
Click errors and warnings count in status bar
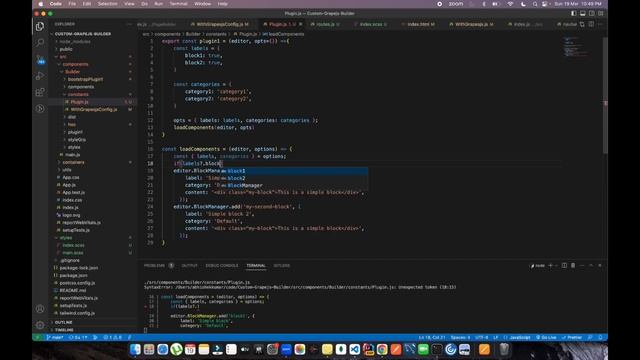(x=113, y=338)
